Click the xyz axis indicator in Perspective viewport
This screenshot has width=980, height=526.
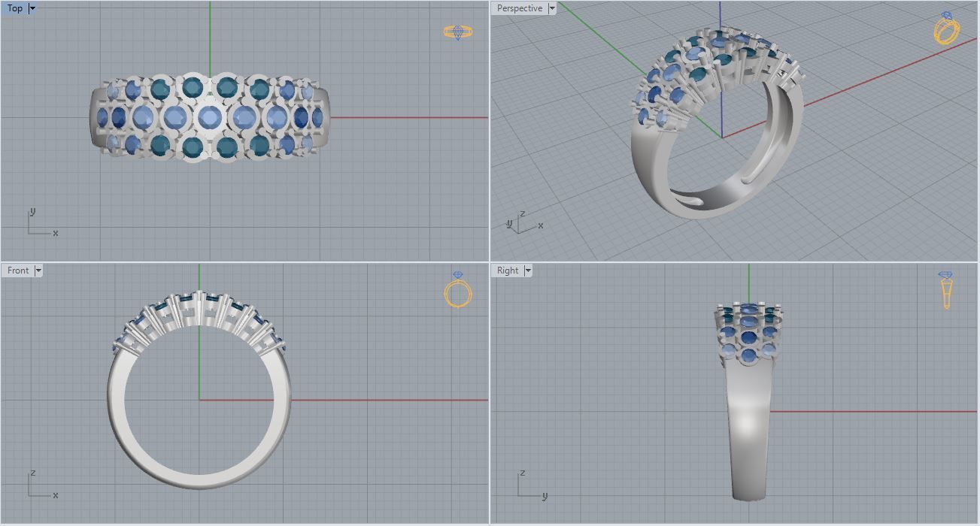(x=524, y=222)
